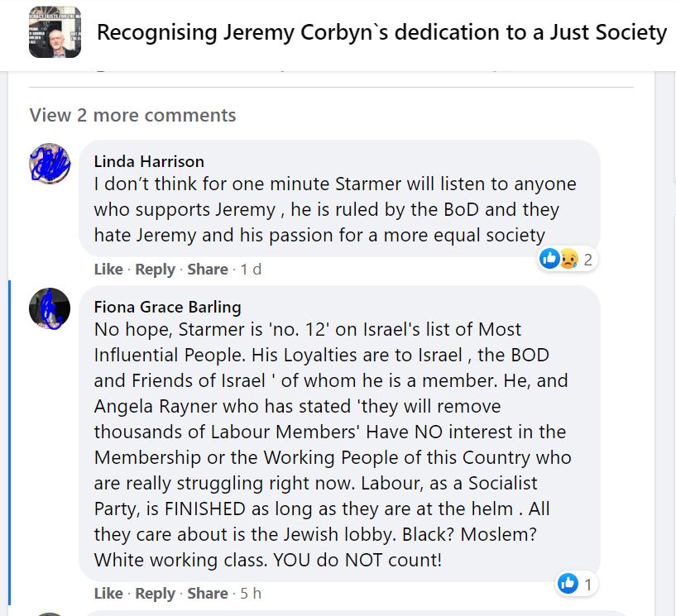Share Fiona Grace Barling's comment
The width and height of the screenshot is (676, 616).
click(208, 593)
